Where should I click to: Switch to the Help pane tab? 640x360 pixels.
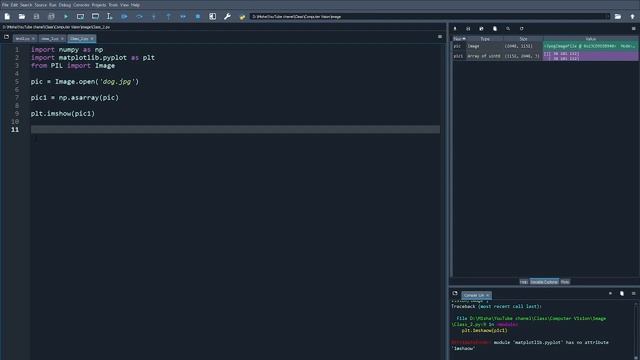(x=524, y=282)
